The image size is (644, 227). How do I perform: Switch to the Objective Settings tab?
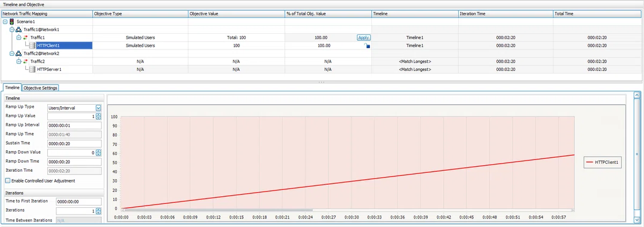41,87
